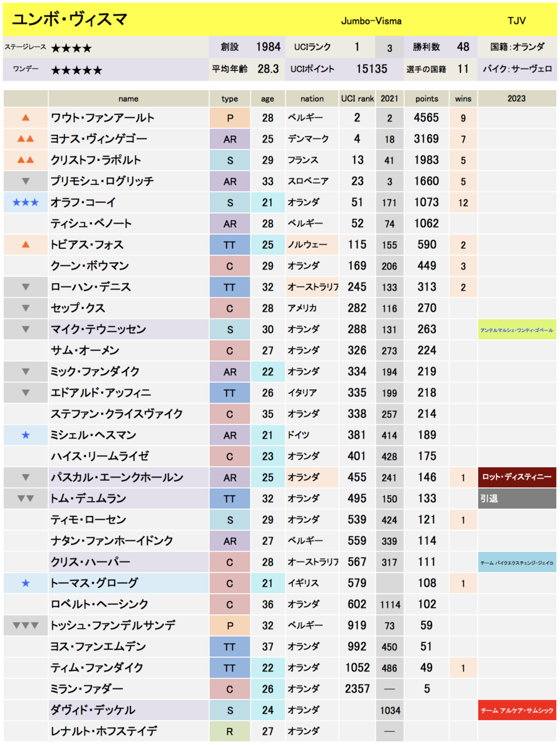Screen dimensions: 560x745
Task: Click the name ティモ・ローセン
Action: pyautogui.click(x=88, y=520)
